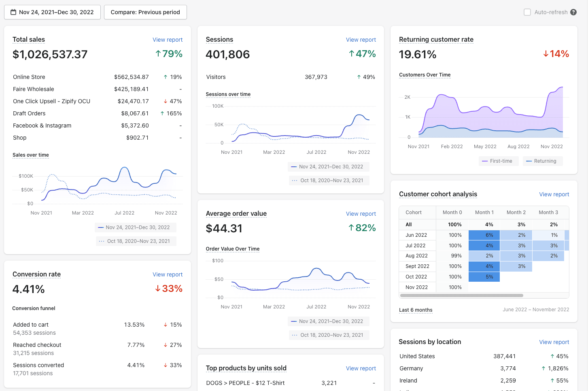
Task: Click the cohort table horizontal scrollbar
Action: tap(461, 295)
